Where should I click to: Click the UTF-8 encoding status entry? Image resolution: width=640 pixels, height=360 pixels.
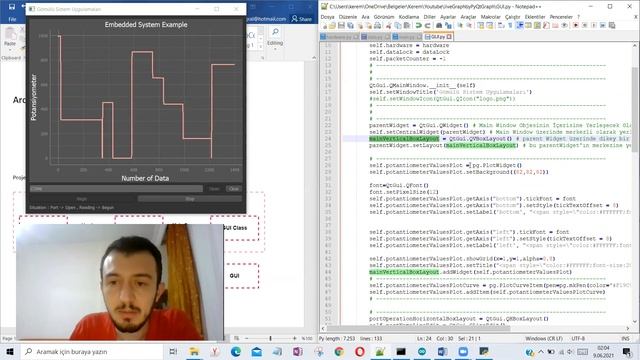pyautogui.click(x=578, y=338)
